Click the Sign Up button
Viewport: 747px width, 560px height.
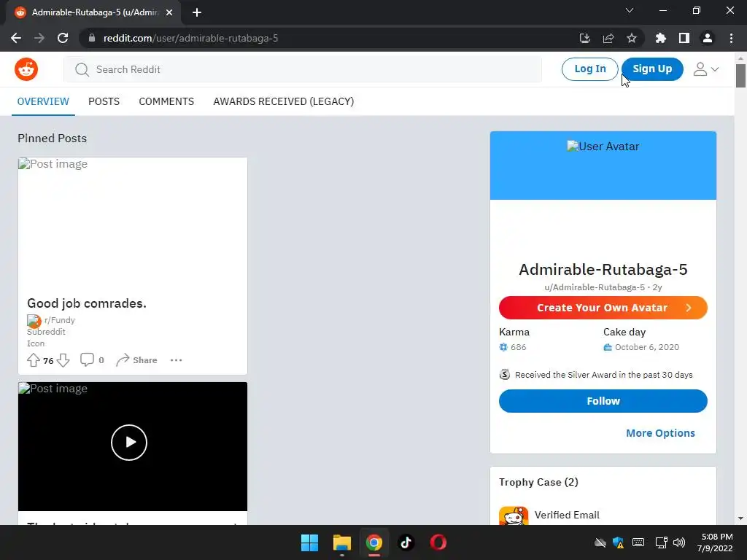[652, 69]
